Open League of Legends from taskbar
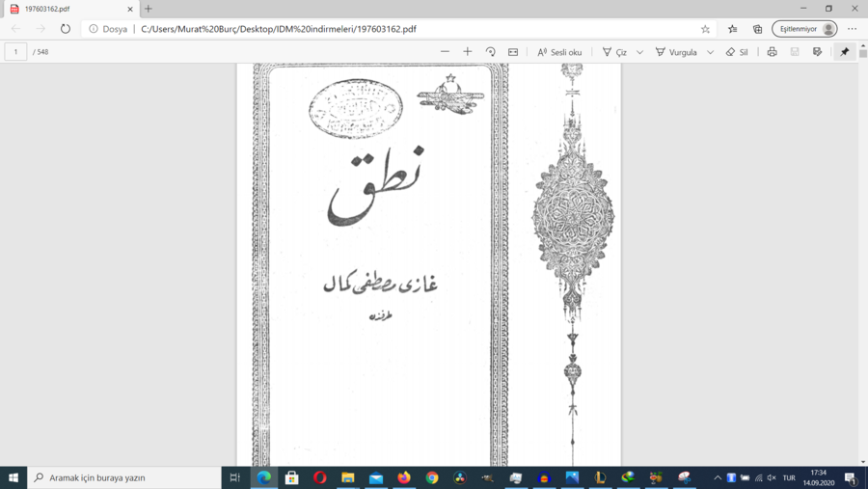Screen dimensions: 868x489 point(600,477)
